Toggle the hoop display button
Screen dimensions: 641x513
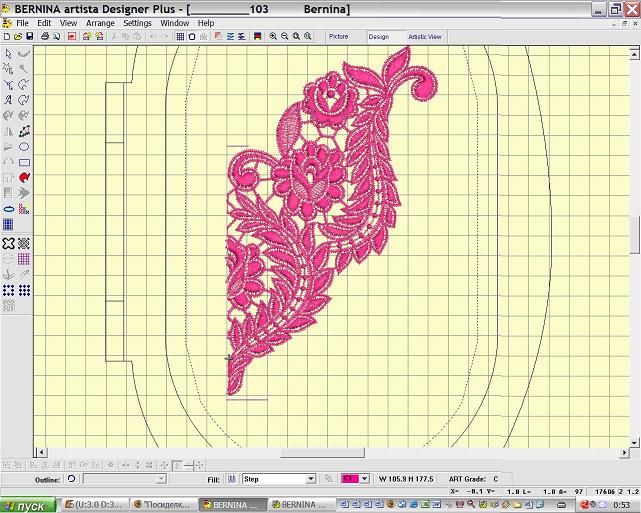(192, 36)
